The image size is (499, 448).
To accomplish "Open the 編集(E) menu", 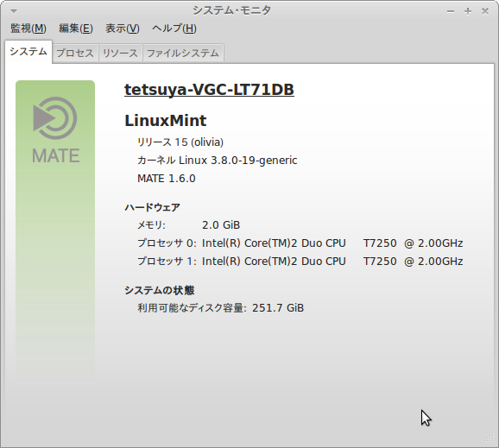I will click(76, 28).
